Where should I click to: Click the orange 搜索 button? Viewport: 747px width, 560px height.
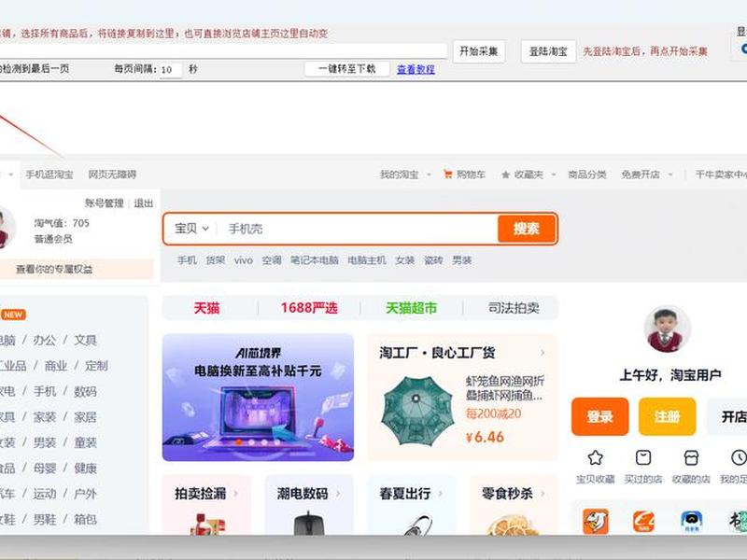point(527,229)
